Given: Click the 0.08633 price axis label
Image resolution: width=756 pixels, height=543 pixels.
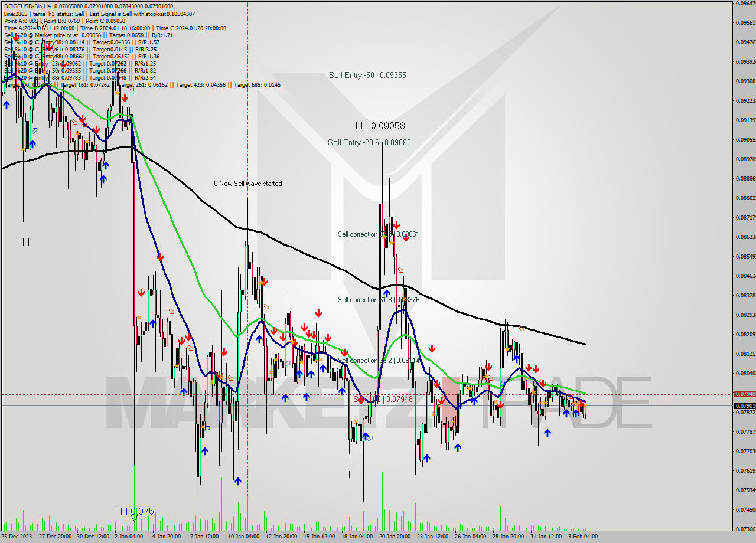Looking at the screenshot, I should (745, 237).
